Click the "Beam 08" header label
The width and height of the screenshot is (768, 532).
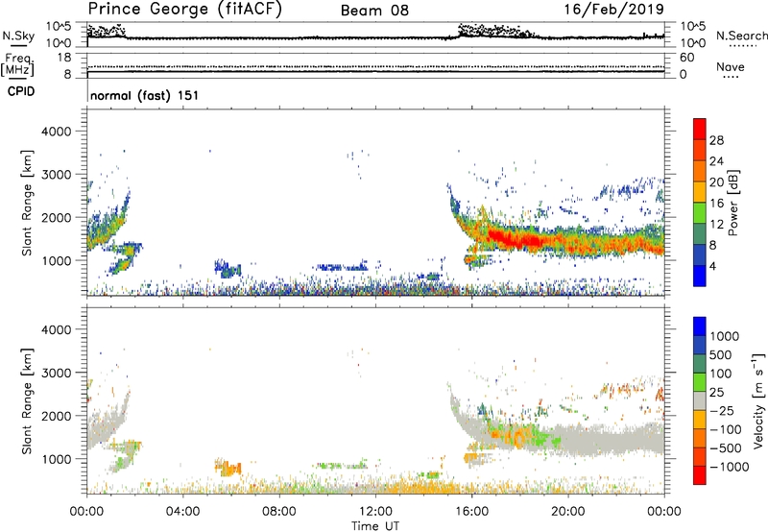pyautogui.click(x=374, y=11)
